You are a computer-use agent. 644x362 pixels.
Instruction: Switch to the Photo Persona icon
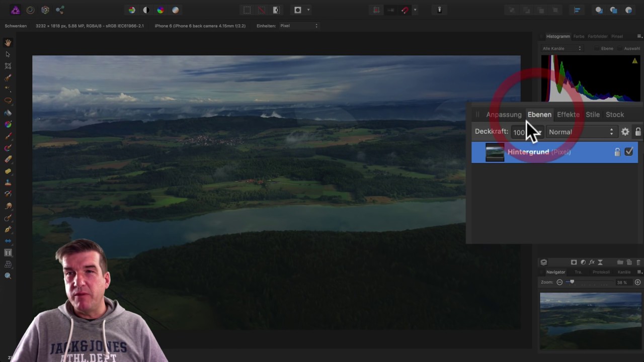[16, 10]
